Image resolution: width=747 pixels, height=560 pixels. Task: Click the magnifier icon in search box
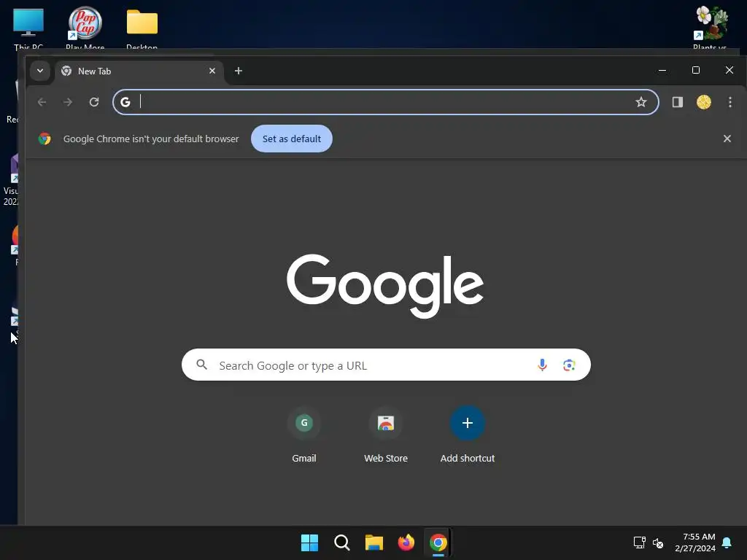click(x=202, y=365)
